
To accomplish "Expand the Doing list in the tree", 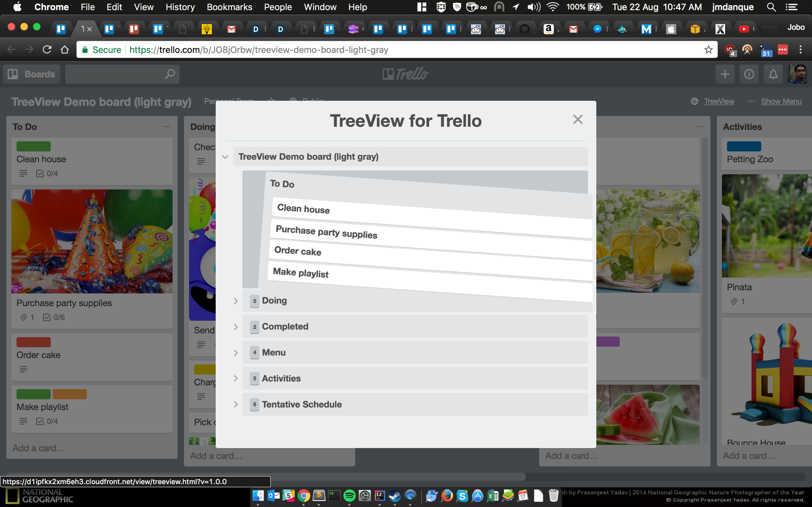I will tap(236, 301).
